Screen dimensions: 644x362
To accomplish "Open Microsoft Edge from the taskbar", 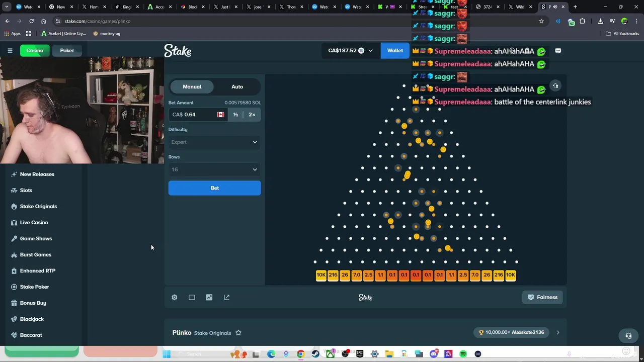I will tap(271, 354).
